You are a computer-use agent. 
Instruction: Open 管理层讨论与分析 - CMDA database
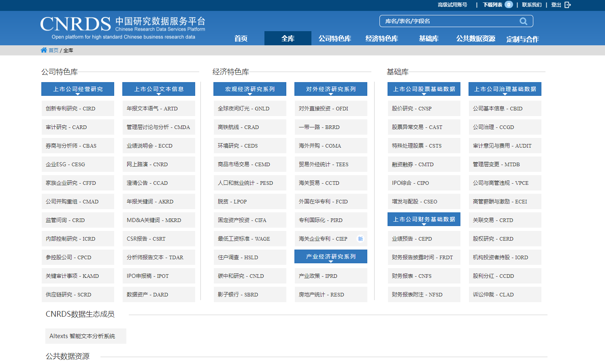[x=159, y=127]
